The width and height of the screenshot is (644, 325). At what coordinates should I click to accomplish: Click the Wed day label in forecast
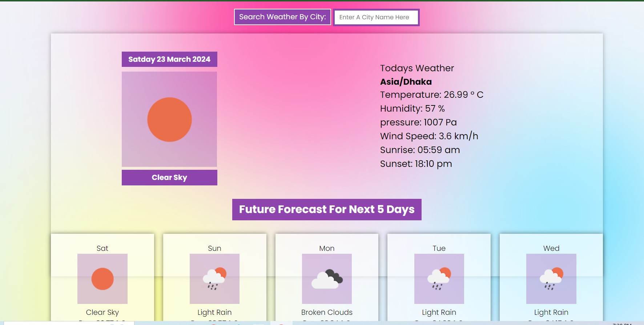(x=551, y=248)
